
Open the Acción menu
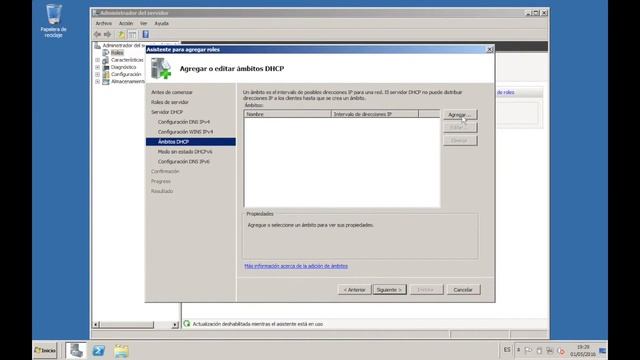tap(126, 23)
